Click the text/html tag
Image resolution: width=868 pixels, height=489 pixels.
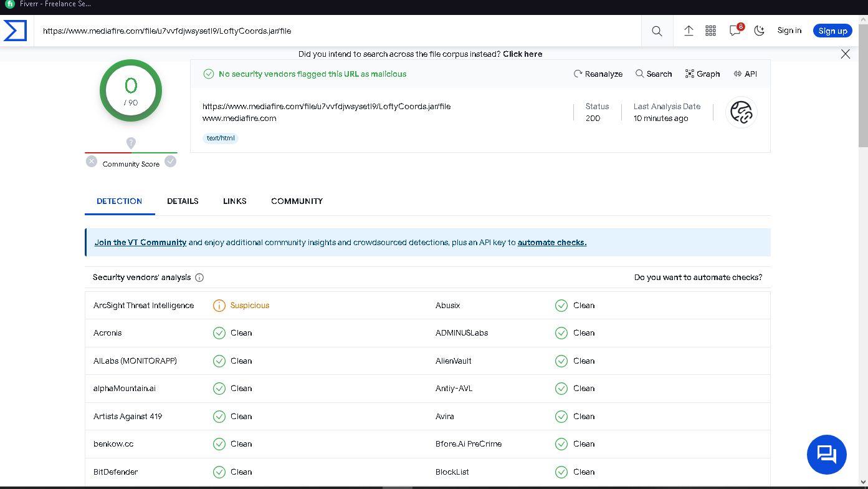[221, 138]
